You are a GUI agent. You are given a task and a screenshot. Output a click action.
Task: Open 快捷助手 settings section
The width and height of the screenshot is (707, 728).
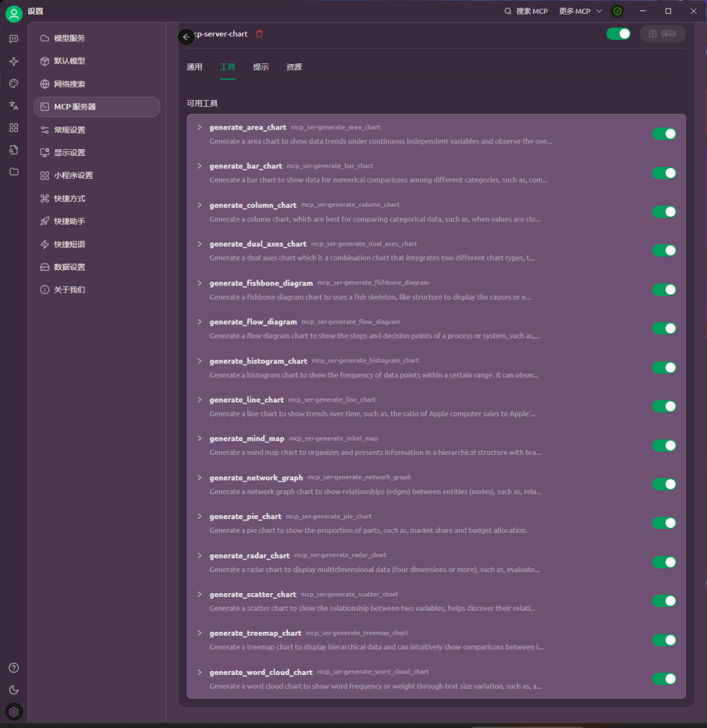tap(97, 221)
